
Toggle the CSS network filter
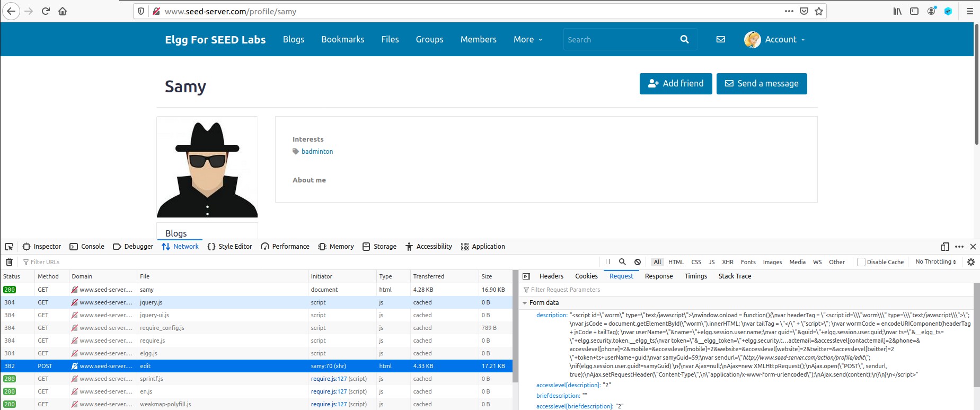click(x=696, y=262)
